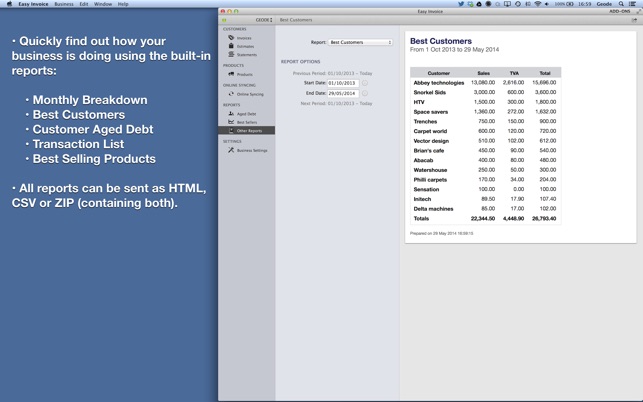Open Invoices via its tag icon
The image size is (643, 402).
click(231, 38)
